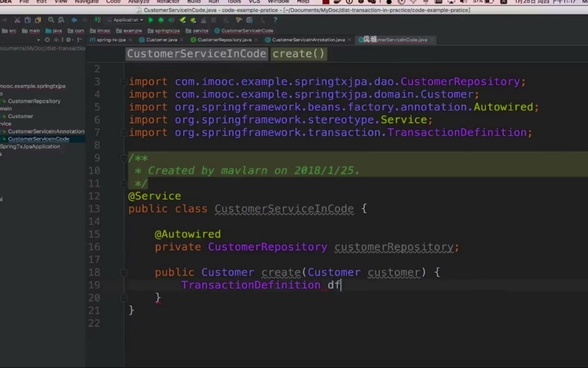Open Help question mark icon
Image resolution: width=588 pixels, height=368 pixels.
coord(275,20)
